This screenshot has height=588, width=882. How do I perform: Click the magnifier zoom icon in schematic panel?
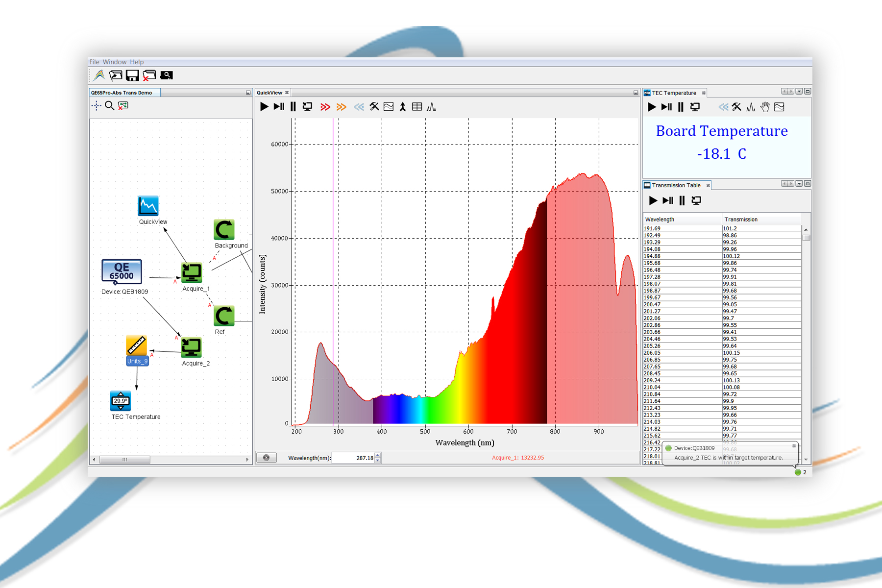110,106
